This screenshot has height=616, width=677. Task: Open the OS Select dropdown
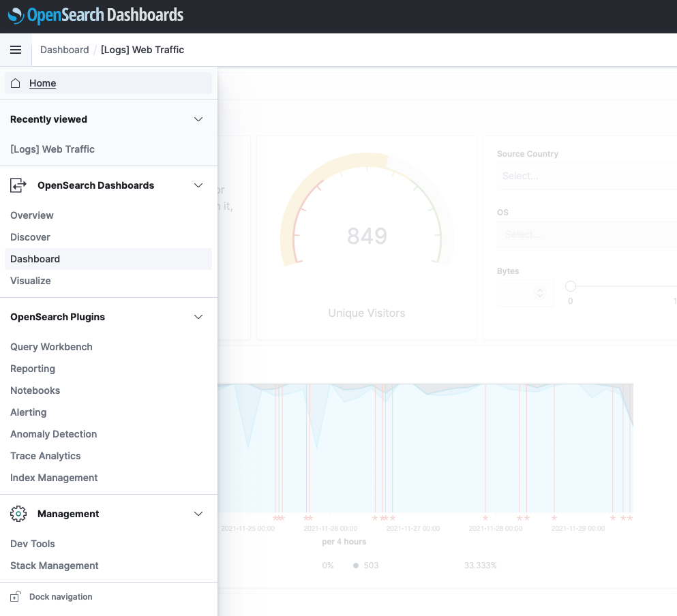[588, 234]
